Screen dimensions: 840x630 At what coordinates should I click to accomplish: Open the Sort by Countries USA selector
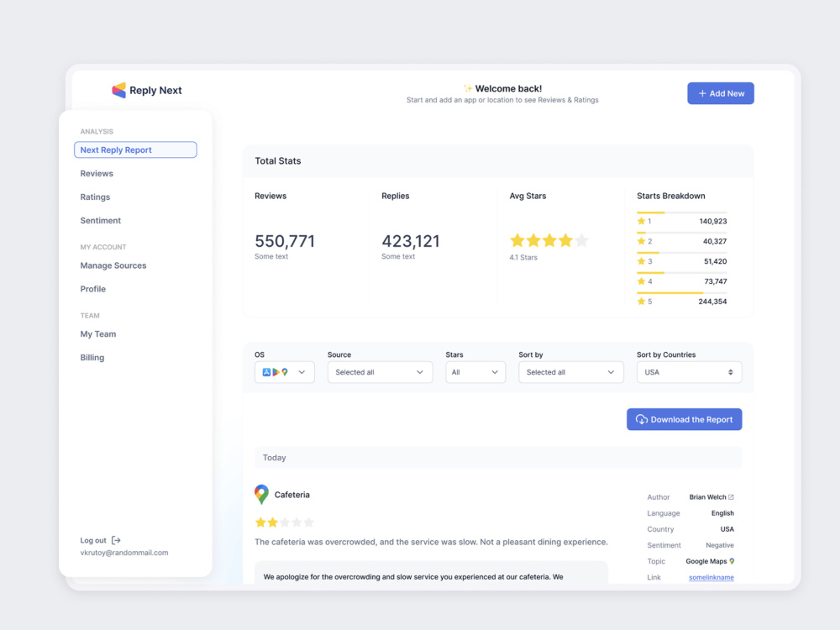pos(689,372)
